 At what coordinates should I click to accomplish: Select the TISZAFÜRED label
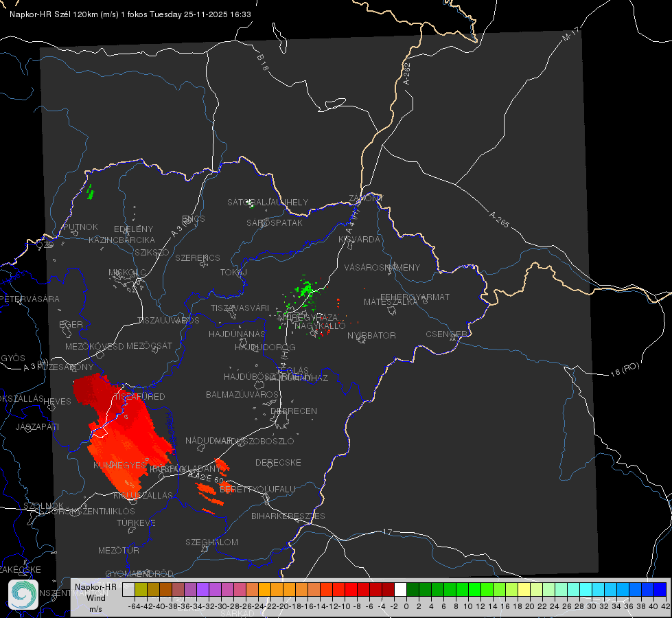coord(139,396)
